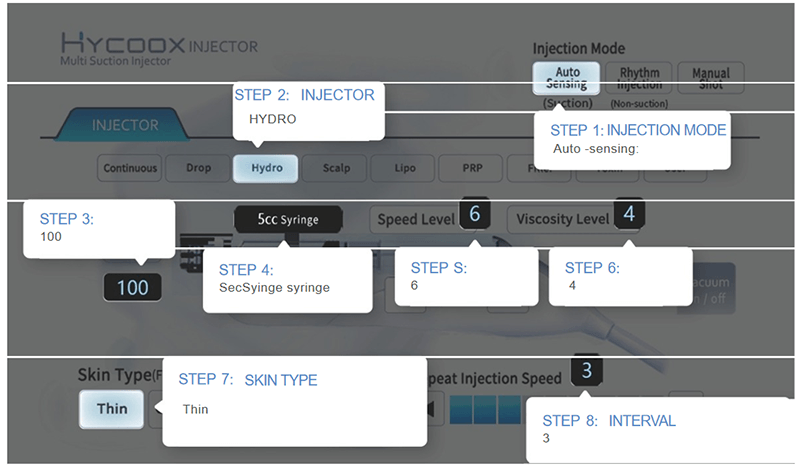
Task: Select Rhythm Injection mode
Action: pyautogui.click(x=639, y=78)
